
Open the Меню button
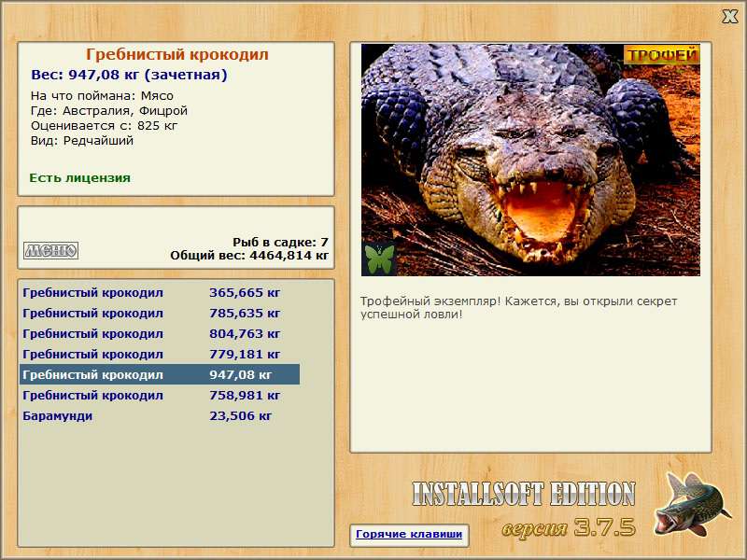(x=51, y=250)
